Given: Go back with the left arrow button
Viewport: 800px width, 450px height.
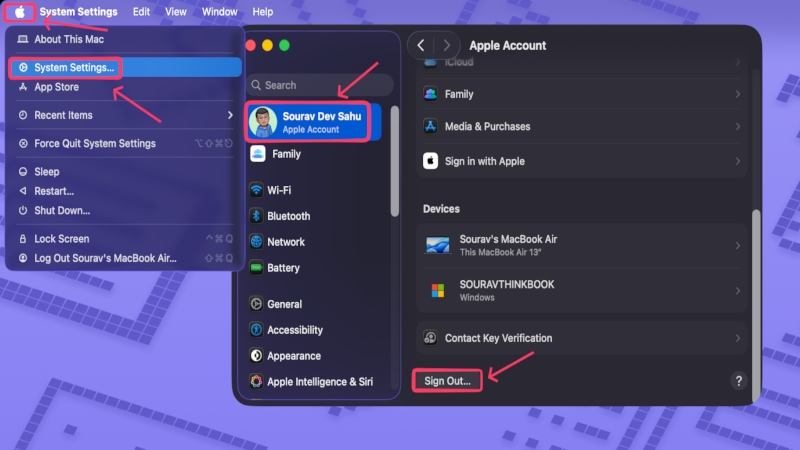Looking at the screenshot, I should coord(421,45).
